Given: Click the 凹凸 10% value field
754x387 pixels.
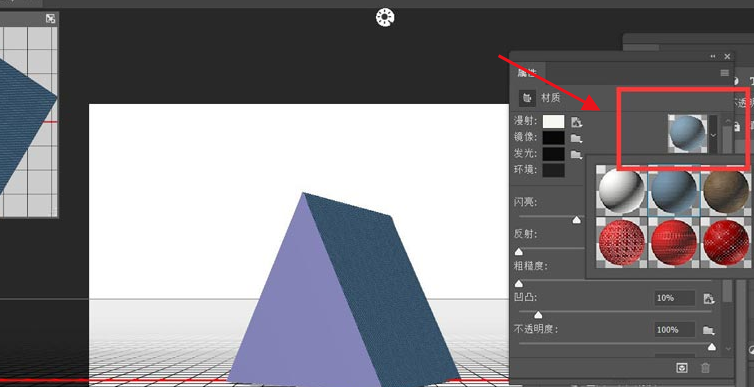Looking at the screenshot, I should (x=675, y=298).
